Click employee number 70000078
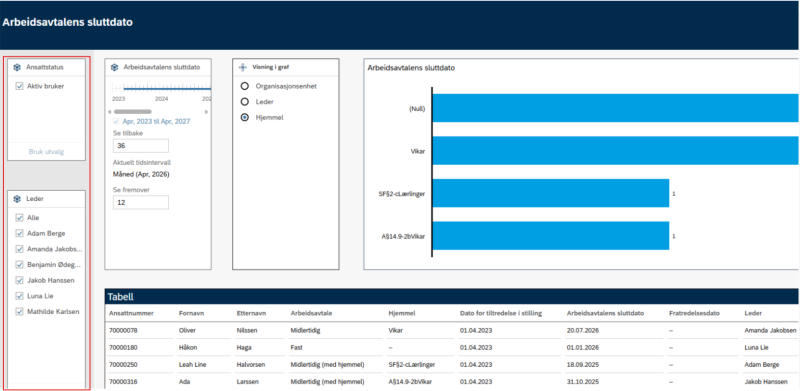This screenshot has width=800, height=391. click(123, 330)
